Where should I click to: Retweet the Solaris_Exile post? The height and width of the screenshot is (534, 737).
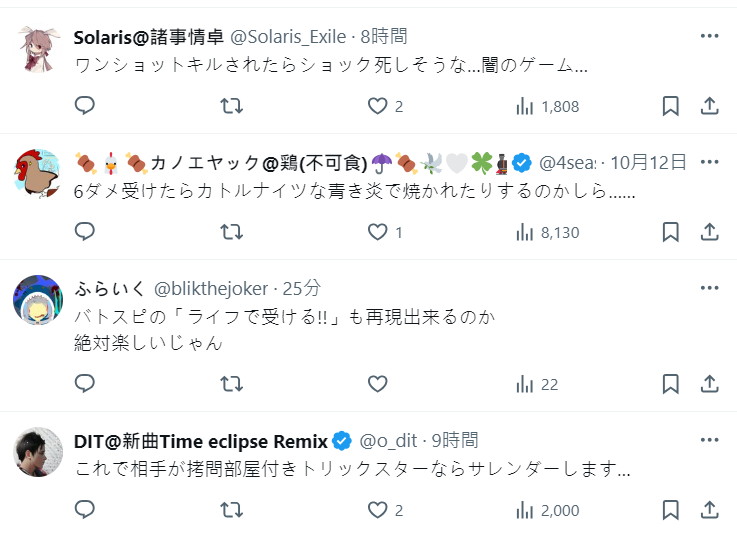(x=231, y=106)
